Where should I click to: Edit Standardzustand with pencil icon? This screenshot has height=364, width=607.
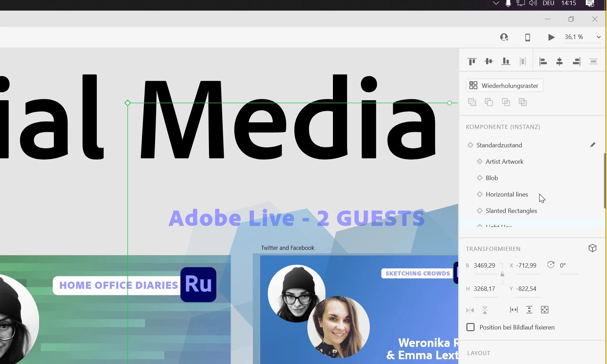click(593, 145)
